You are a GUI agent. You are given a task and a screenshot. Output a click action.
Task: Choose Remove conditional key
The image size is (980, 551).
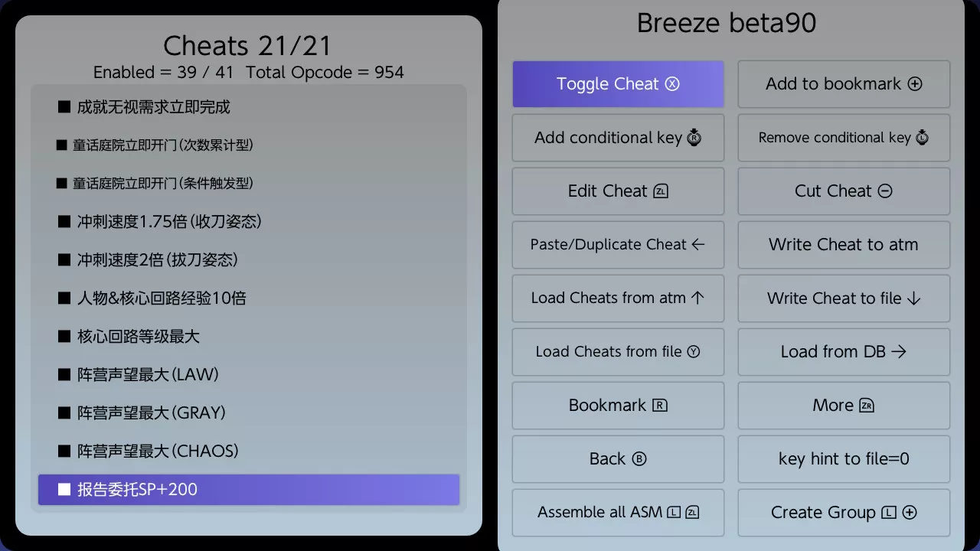[844, 138]
